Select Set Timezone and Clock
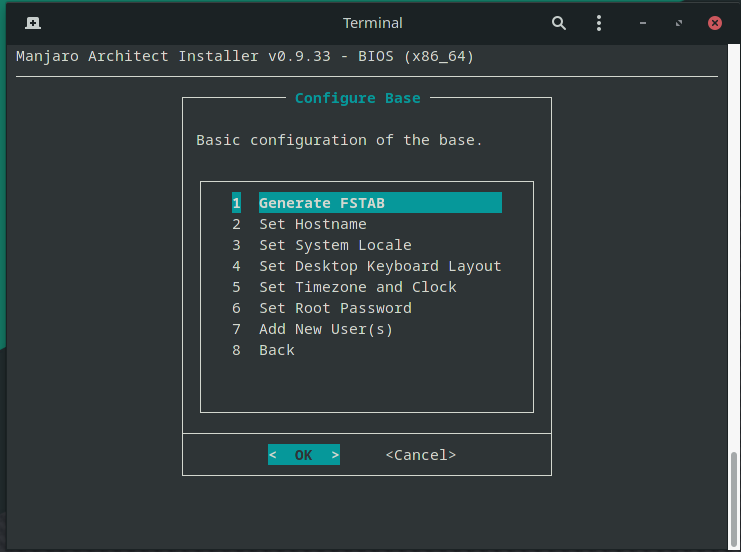 point(357,287)
